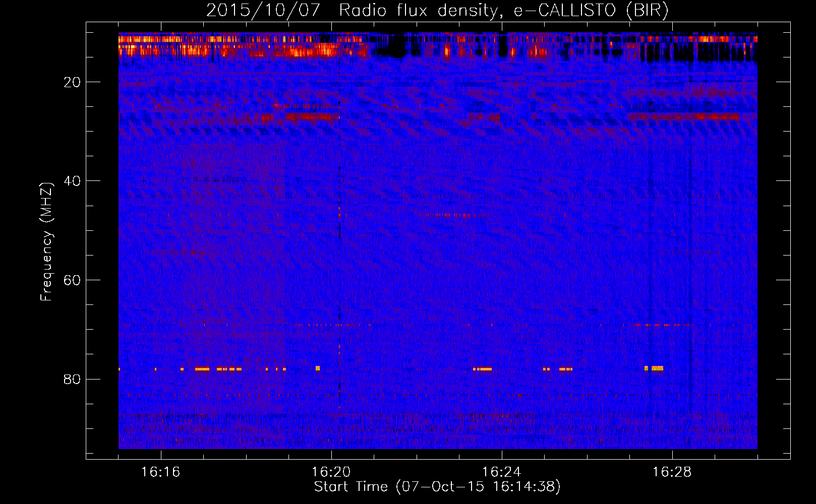Click the '60' frequency axis label
Viewport: 816px width, 504px height.
(x=73, y=280)
